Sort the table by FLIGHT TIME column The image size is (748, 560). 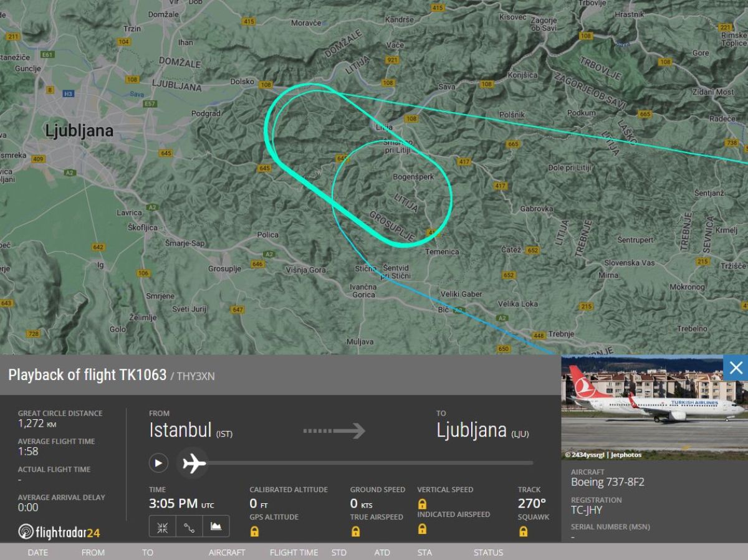pyautogui.click(x=294, y=553)
